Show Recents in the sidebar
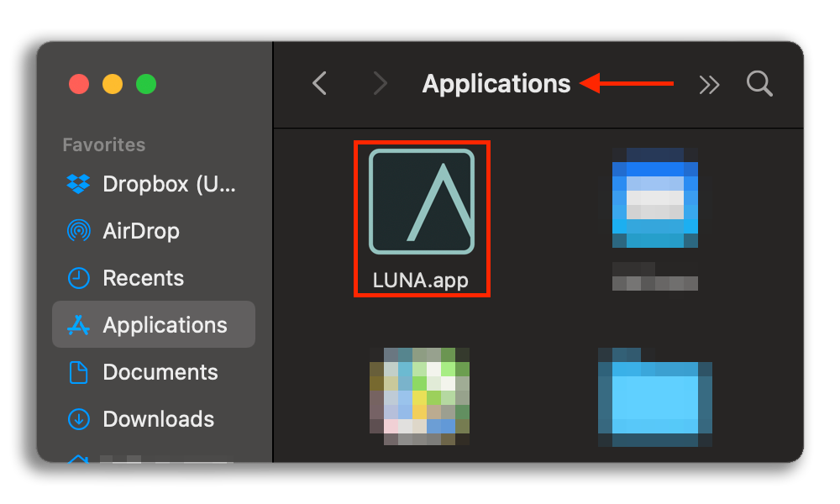This screenshot has width=840, height=504. 154,278
